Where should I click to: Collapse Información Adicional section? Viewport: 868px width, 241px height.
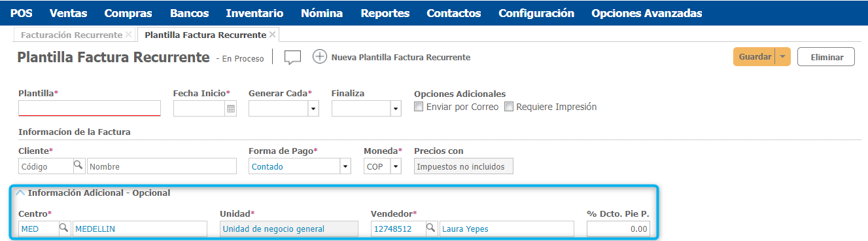pyautogui.click(x=20, y=193)
